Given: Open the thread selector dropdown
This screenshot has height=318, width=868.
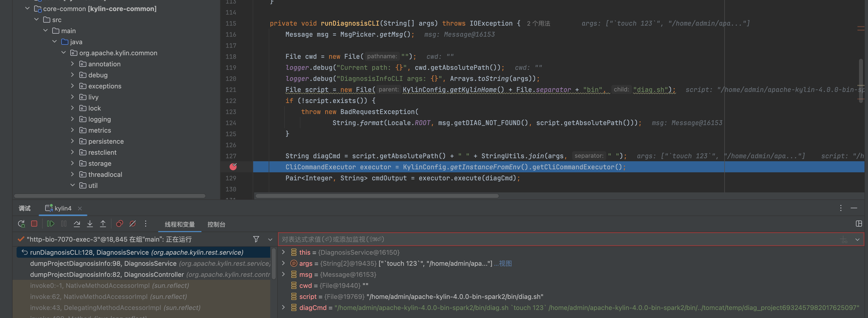Looking at the screenshot, I should 270,240.
